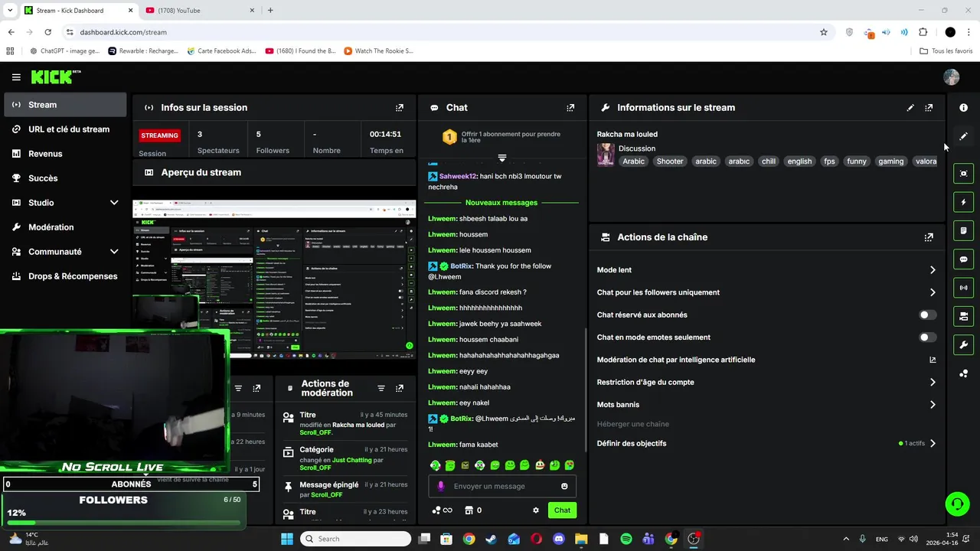The image size is (980, 551).
Task: Click the chill tag
Action: (x=769, y=161)
